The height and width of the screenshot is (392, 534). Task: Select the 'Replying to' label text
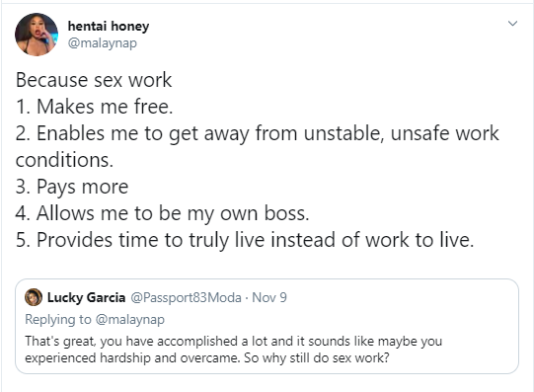tap(58, 320)
